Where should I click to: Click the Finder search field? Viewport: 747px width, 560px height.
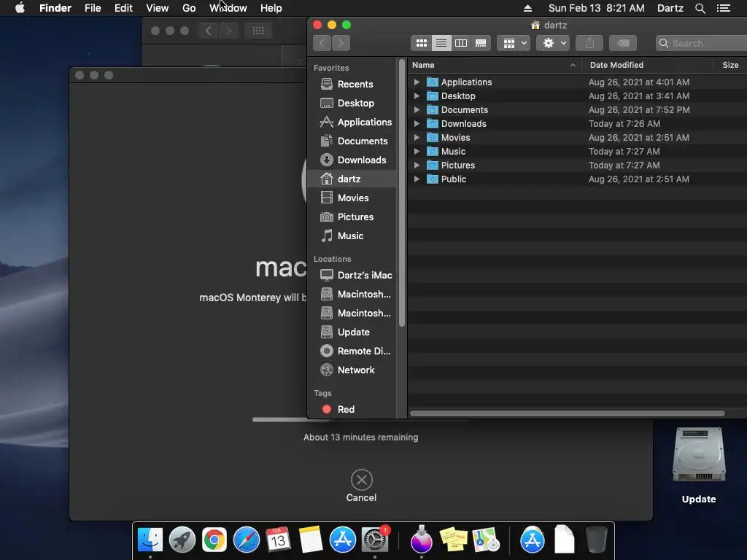point(701,43)
